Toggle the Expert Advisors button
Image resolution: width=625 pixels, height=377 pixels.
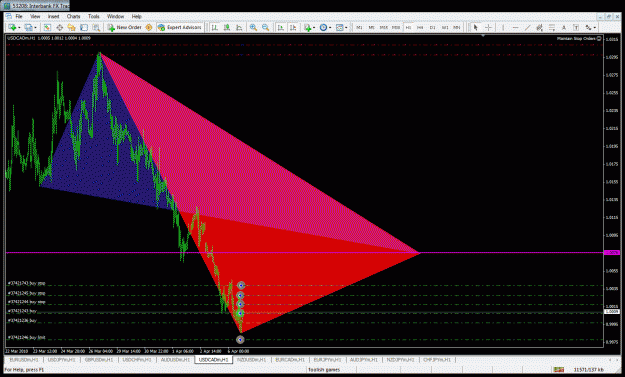point(179,27)
